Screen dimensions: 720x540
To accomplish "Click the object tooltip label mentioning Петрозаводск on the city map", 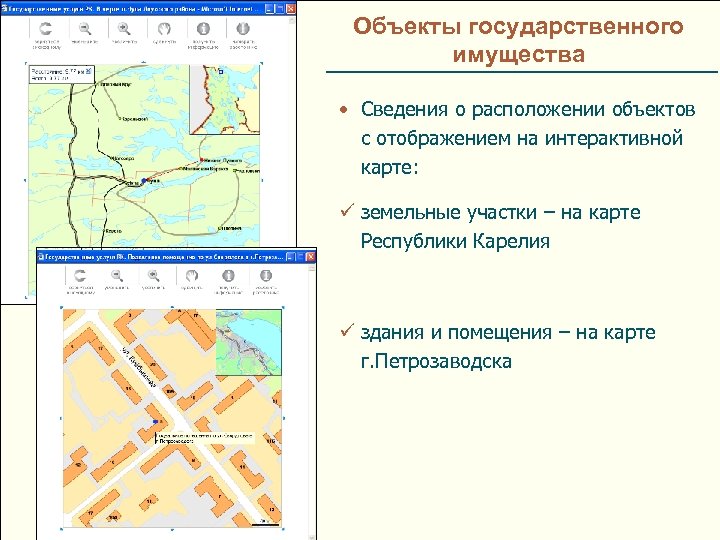I will point(205,438).
